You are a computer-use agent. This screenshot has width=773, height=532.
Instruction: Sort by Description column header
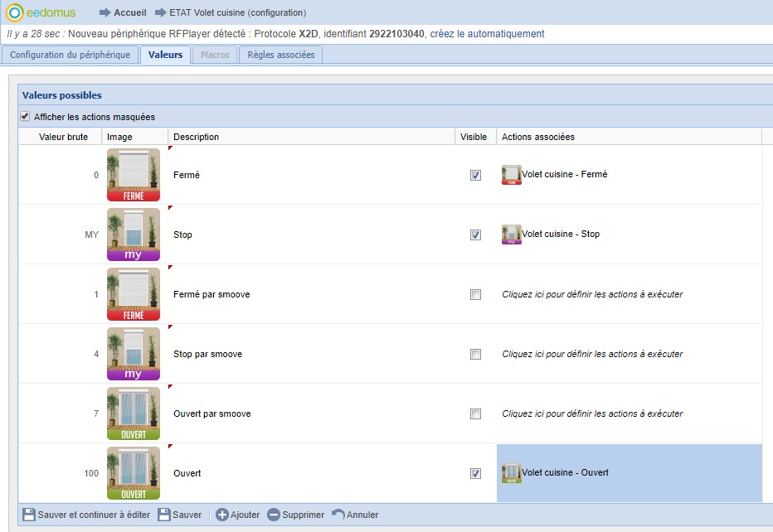[x=196, y=137]
